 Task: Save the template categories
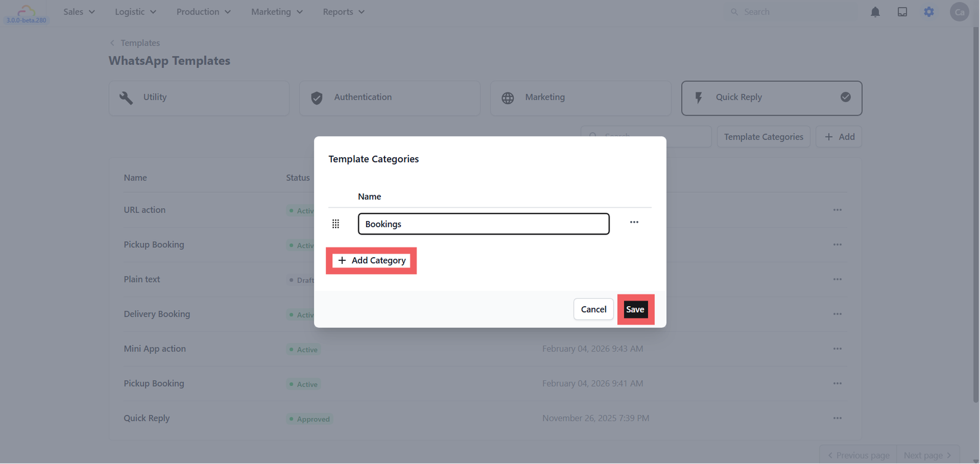(x=635, y=309)
